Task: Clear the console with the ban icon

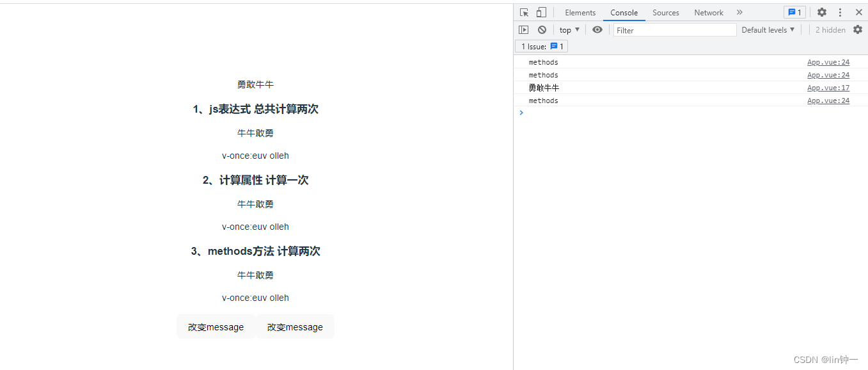Action: [x=542, y=30]
